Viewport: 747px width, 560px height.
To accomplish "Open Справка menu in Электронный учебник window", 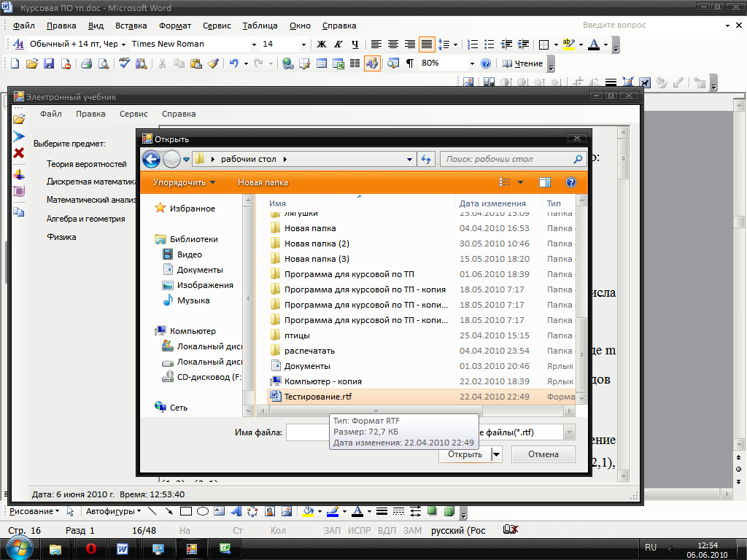I will [x=179, y=114].
